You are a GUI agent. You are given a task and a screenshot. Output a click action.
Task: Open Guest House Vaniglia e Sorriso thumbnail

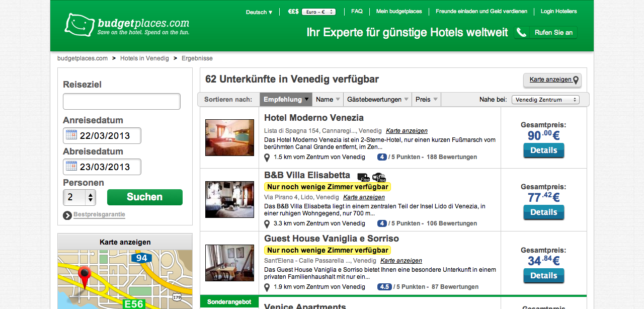click(x=229, y=263)
